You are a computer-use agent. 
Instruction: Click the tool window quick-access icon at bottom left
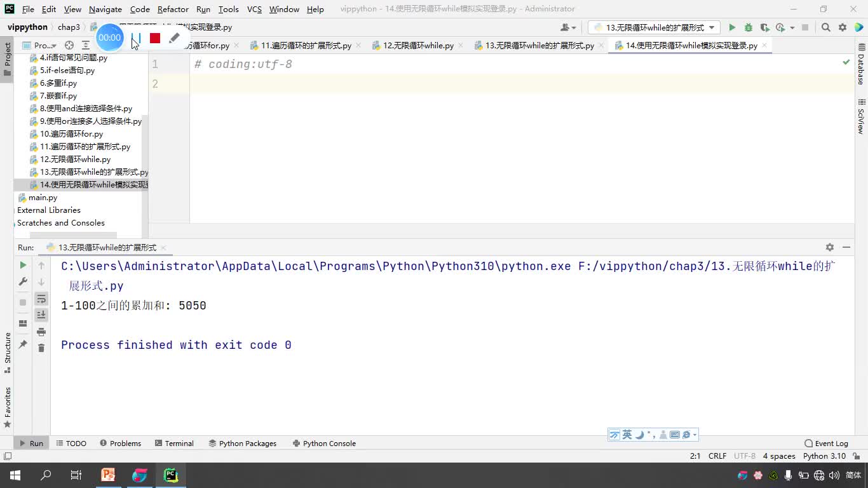(8, 456)
